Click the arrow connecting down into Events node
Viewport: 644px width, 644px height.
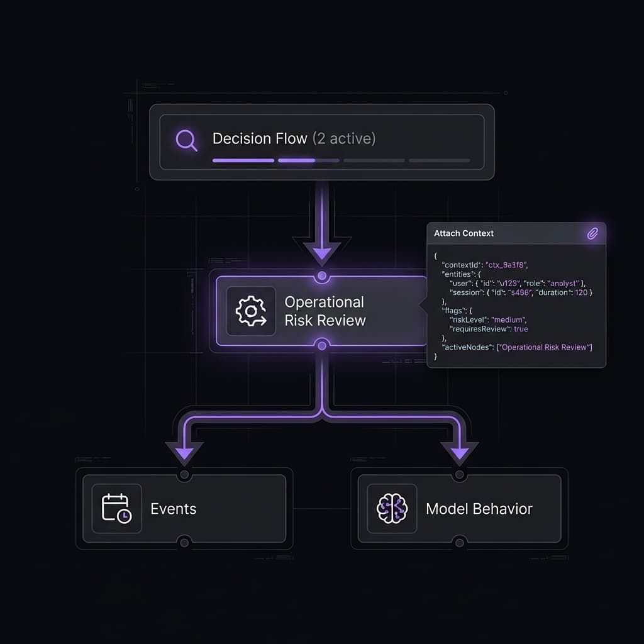pos(184,450)
